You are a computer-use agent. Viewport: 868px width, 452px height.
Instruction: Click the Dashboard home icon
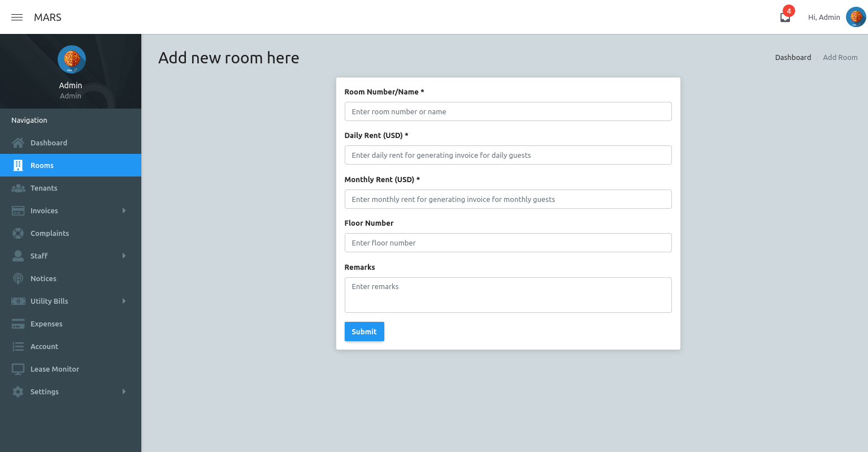coord(18,143)
